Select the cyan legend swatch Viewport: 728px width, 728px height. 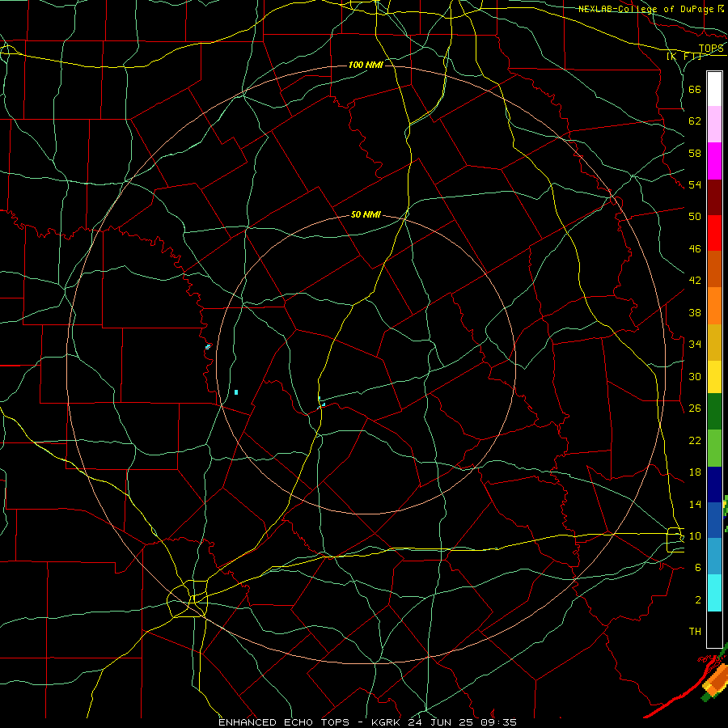pos(714,593)
